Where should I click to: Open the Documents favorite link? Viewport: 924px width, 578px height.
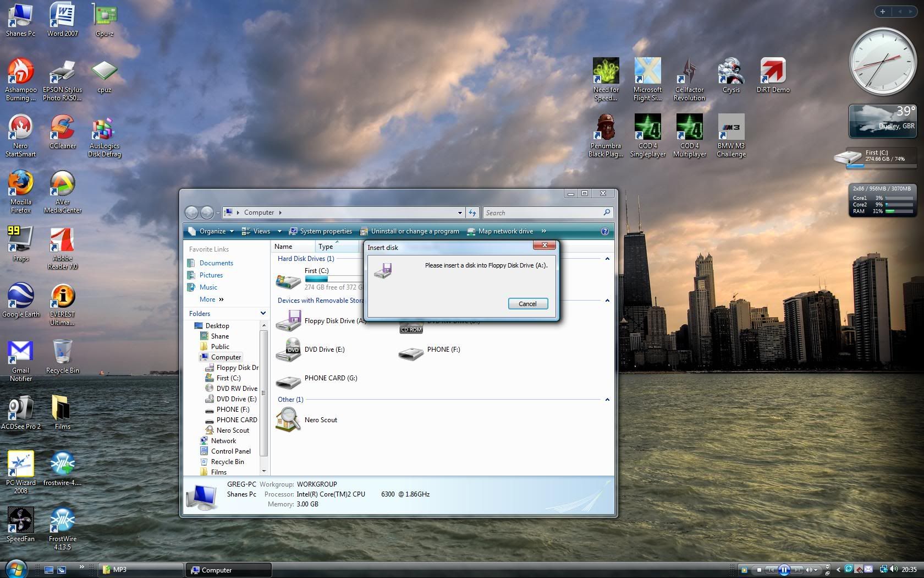click(216, 263)
